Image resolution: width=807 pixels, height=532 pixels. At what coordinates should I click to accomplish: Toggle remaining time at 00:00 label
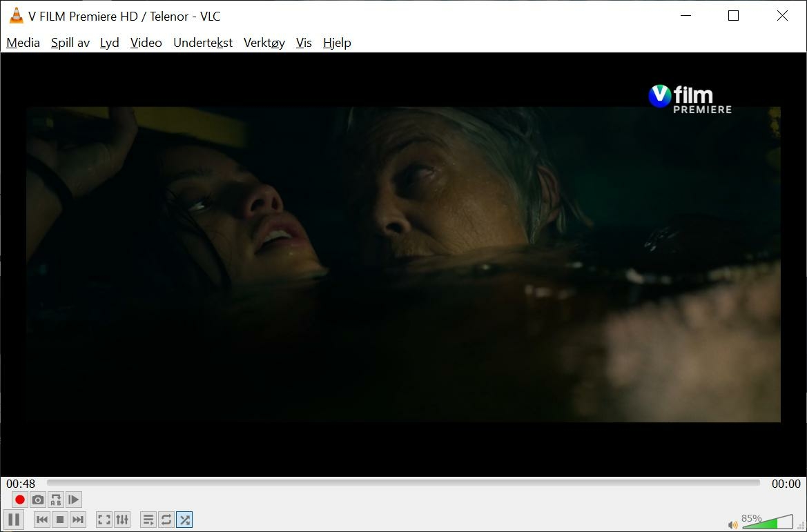[786, 484]
